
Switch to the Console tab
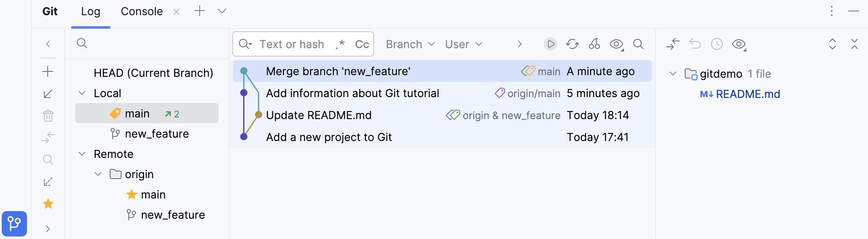coord(141,11)
